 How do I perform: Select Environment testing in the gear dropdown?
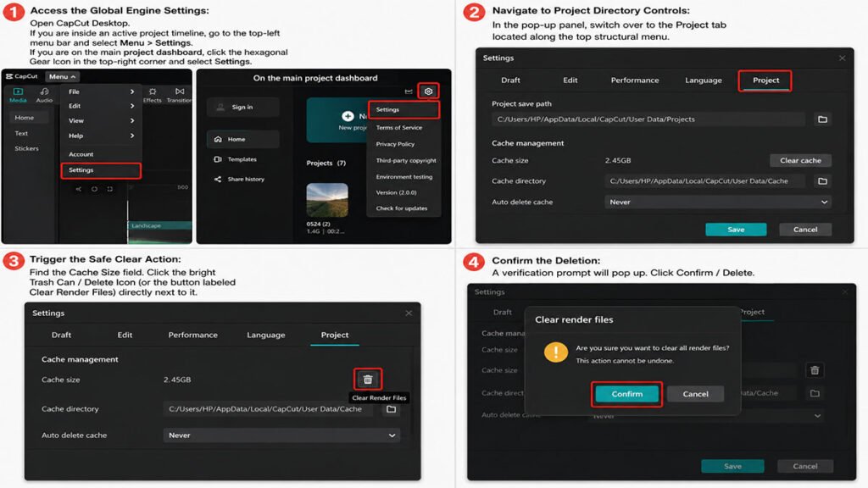coord(404,177)
